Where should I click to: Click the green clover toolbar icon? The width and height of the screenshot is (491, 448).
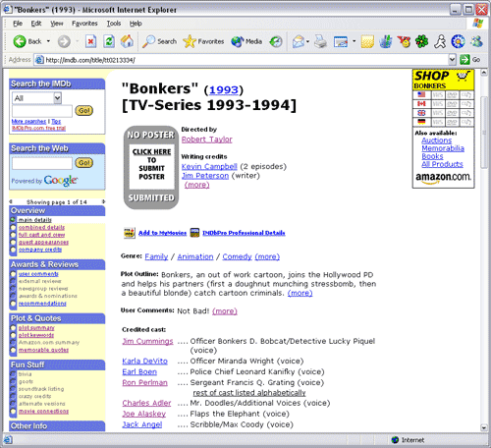point(422,41)
